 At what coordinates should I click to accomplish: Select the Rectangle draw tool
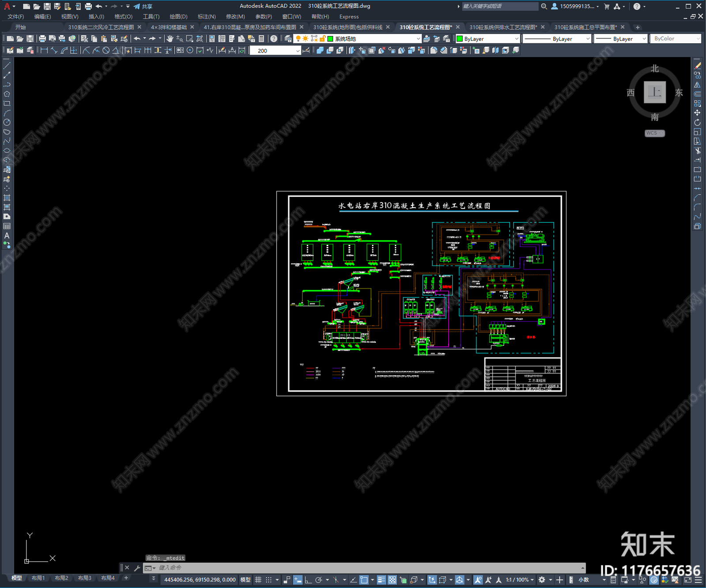(x=7, y=103)
